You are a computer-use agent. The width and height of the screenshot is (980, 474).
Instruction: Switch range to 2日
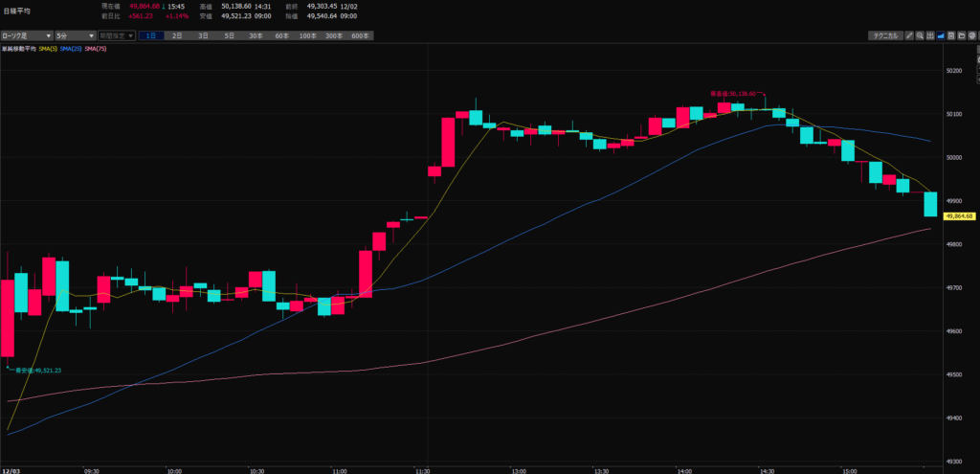click(x=177, y=35)
